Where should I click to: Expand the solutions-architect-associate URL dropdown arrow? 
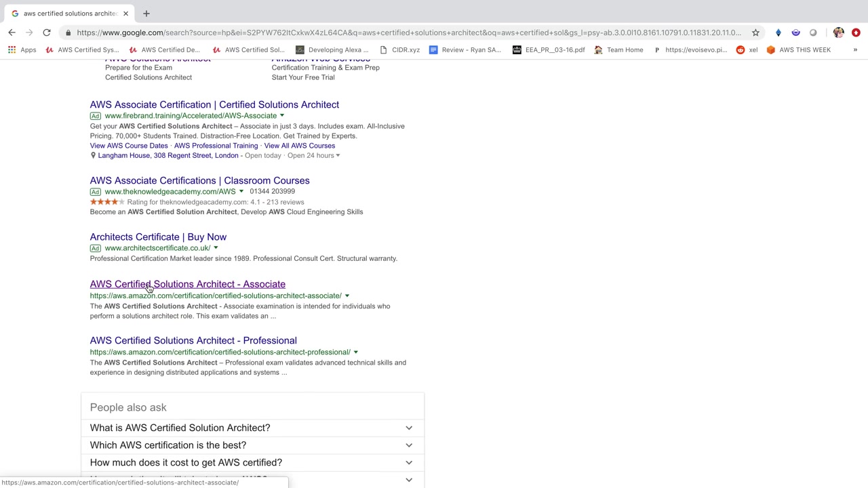pos(347,296)
